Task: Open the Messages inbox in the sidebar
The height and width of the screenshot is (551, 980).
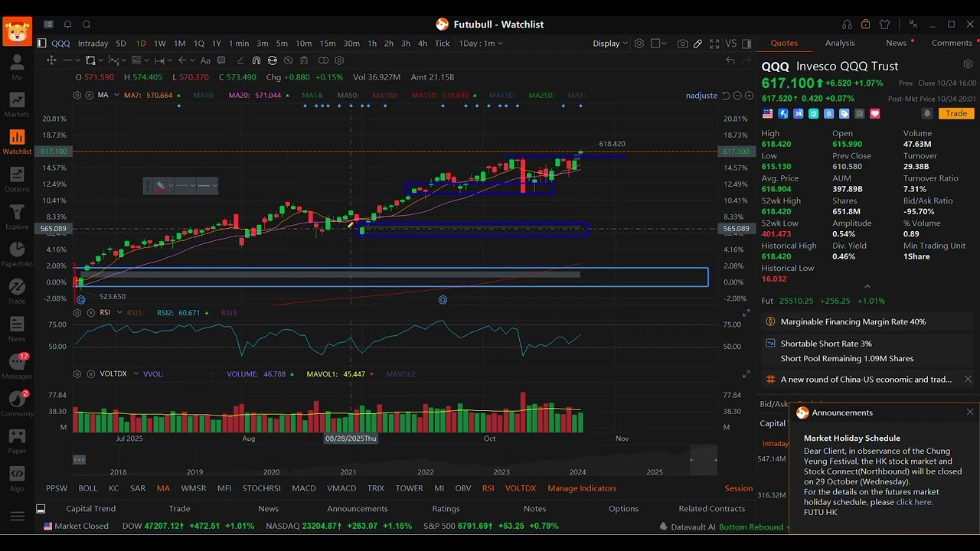Action: [17, 367]
